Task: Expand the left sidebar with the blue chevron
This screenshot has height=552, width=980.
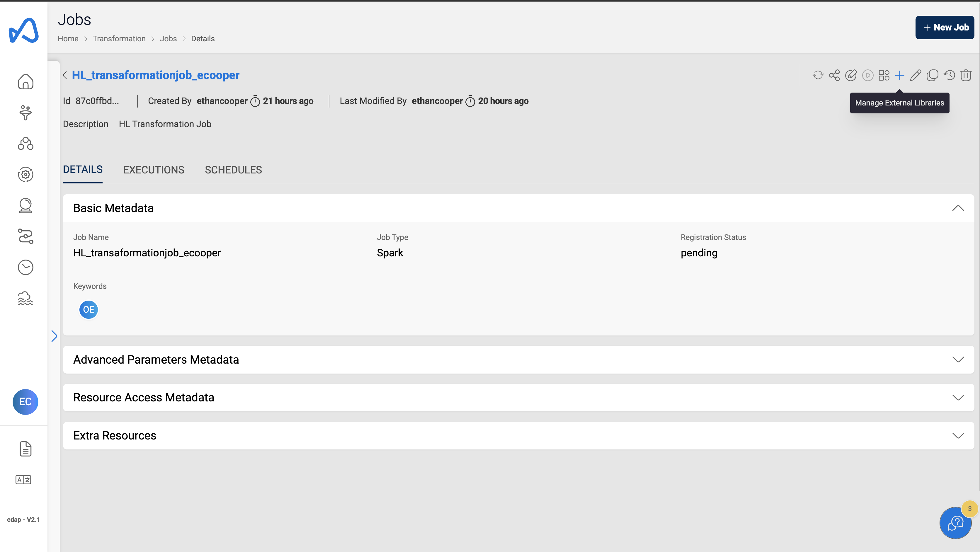Action: tap(54, 336)
